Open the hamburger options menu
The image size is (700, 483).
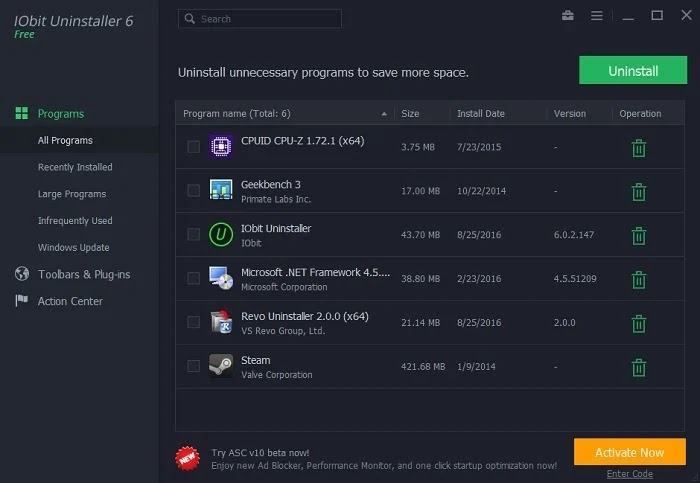tap(596, 16)
